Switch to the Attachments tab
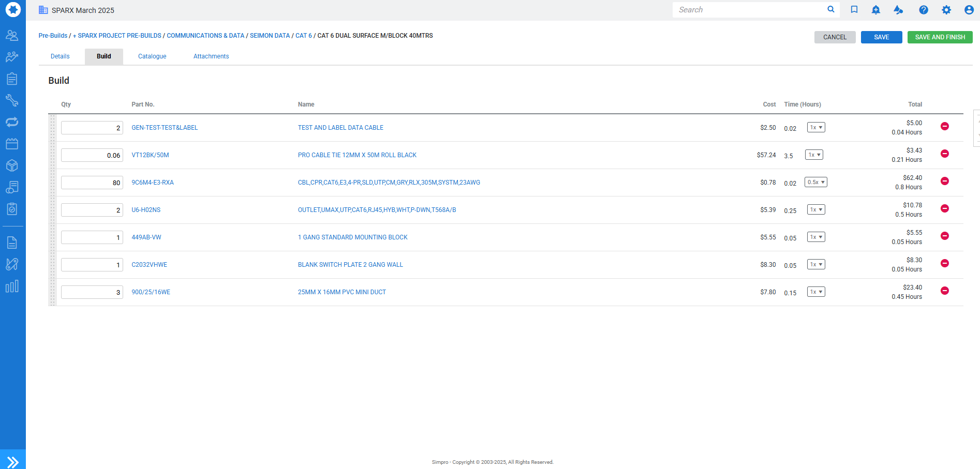The height and width of the screenshot is (469, 980). (x=211, y=56)
